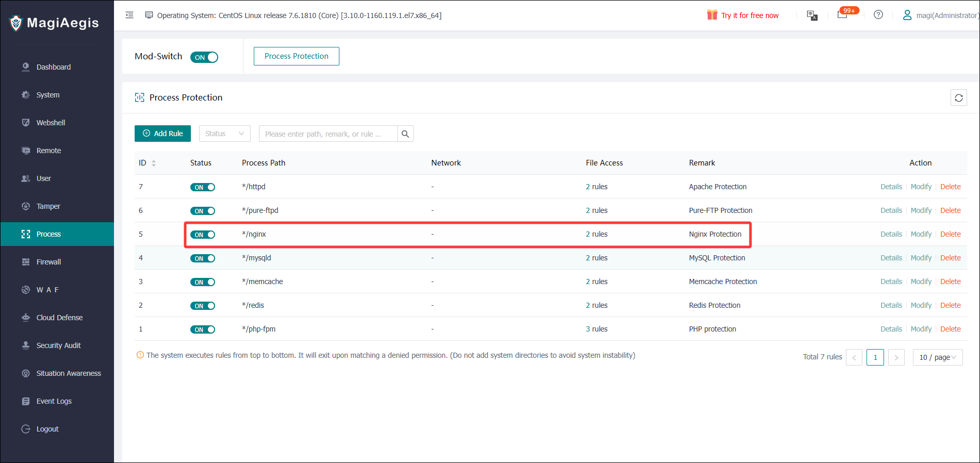Go to the next page arrow
This screenshot has height=463, width=980.
(896, 357)
